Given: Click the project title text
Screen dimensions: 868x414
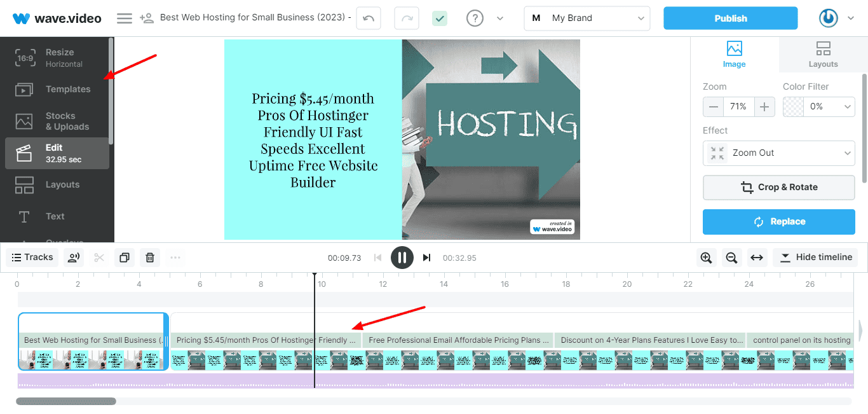Looking at the screenshot, I should [x=255, y=18].
